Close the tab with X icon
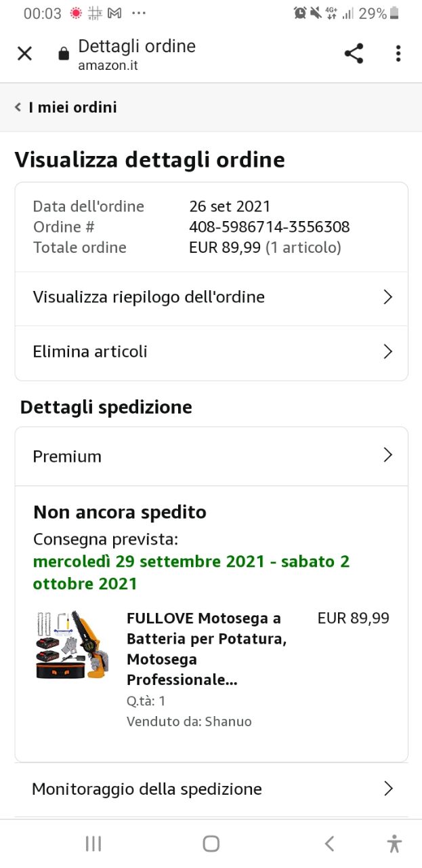422x868 pixels. point(24,54)
